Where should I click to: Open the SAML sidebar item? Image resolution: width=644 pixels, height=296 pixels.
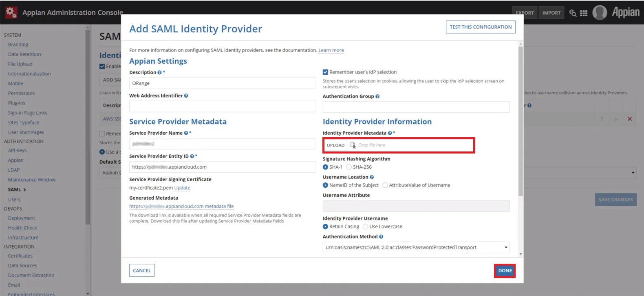coord(15,190)
